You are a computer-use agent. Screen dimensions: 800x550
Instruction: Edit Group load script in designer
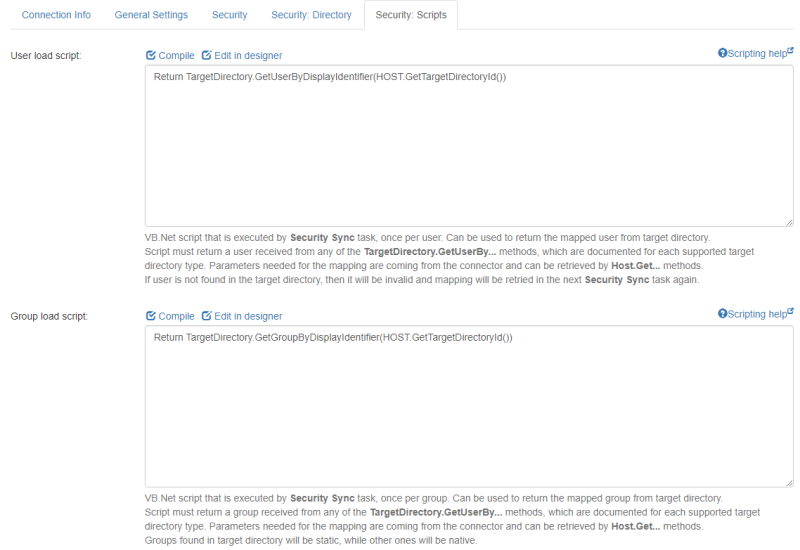242,316
